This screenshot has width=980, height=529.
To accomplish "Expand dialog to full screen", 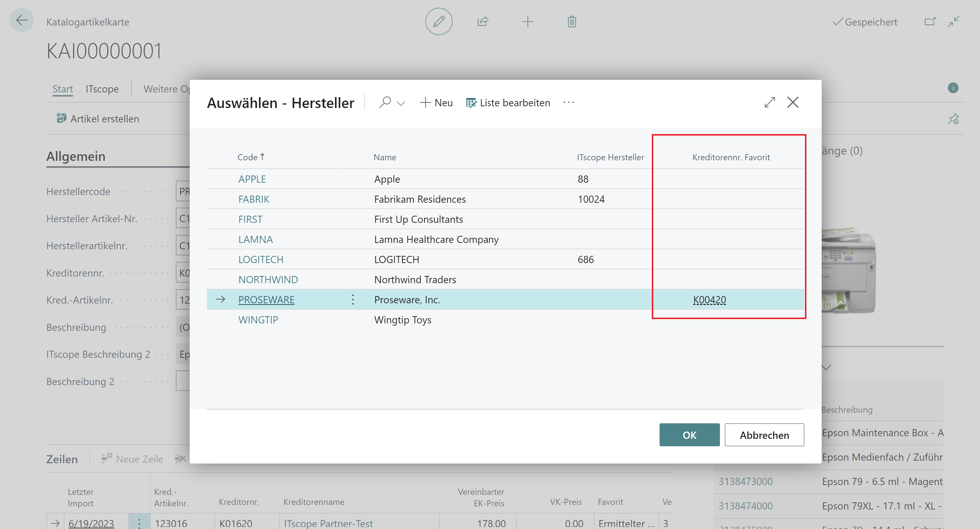I will [770, 102].
